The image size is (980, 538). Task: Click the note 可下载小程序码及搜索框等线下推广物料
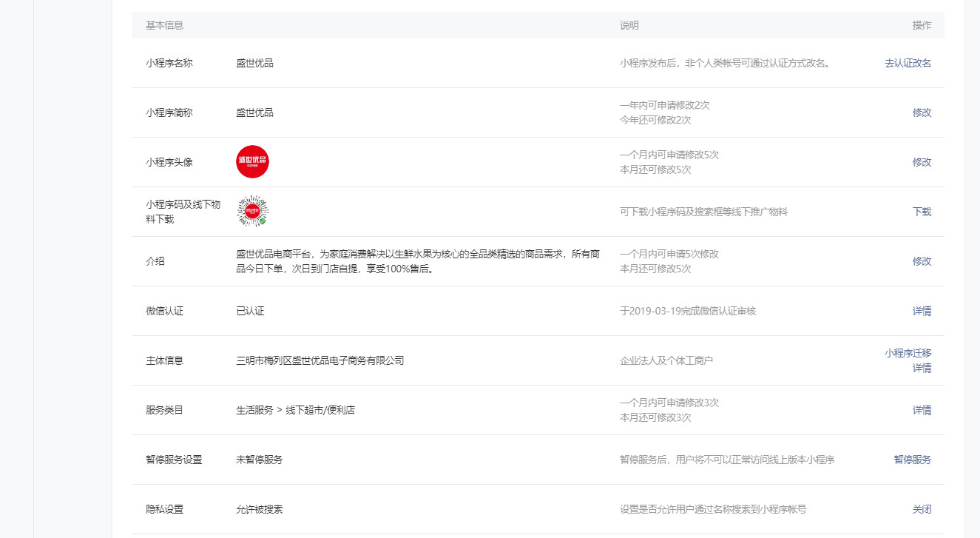click(x=704, y=212)
